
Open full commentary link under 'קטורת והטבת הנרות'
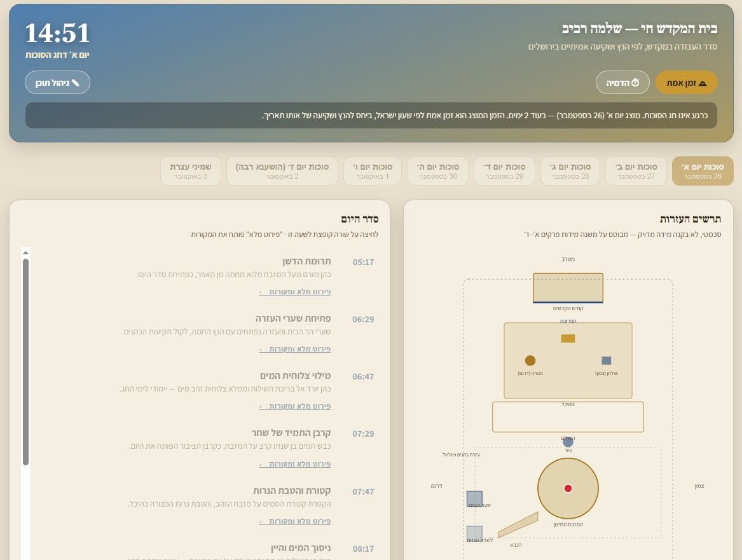click(295, 521)
